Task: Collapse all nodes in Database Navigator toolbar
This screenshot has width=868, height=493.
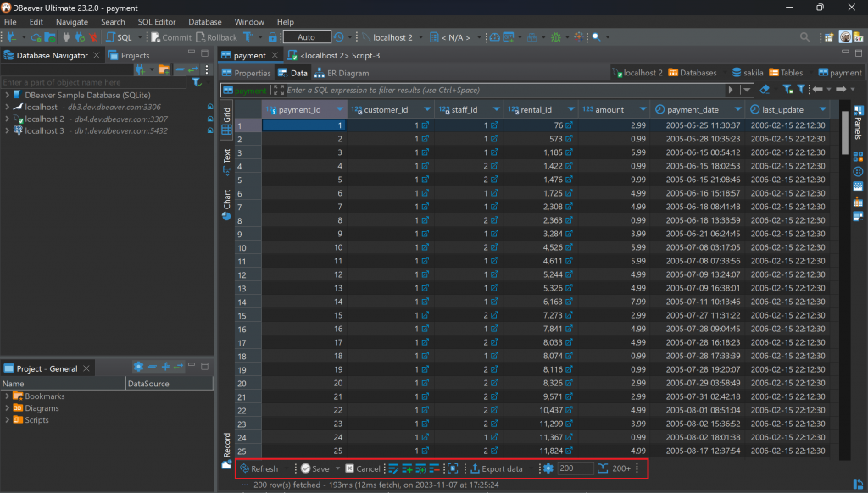Action: (x=180, y=69)
